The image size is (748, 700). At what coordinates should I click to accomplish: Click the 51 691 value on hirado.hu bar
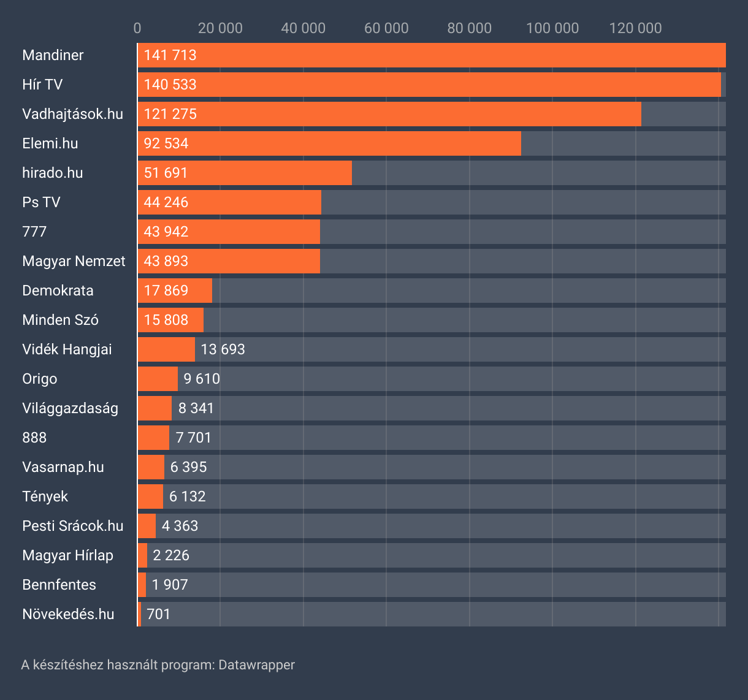(x=166, y=173)
